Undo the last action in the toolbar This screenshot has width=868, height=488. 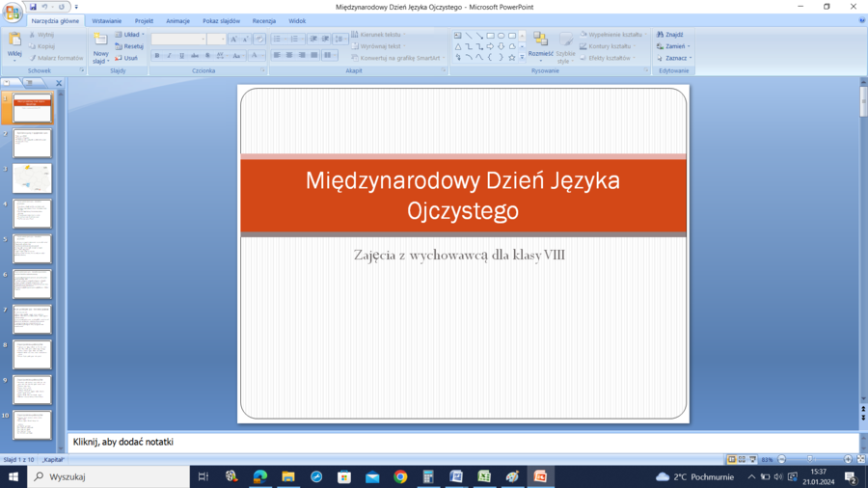click(x=44, y=7)
